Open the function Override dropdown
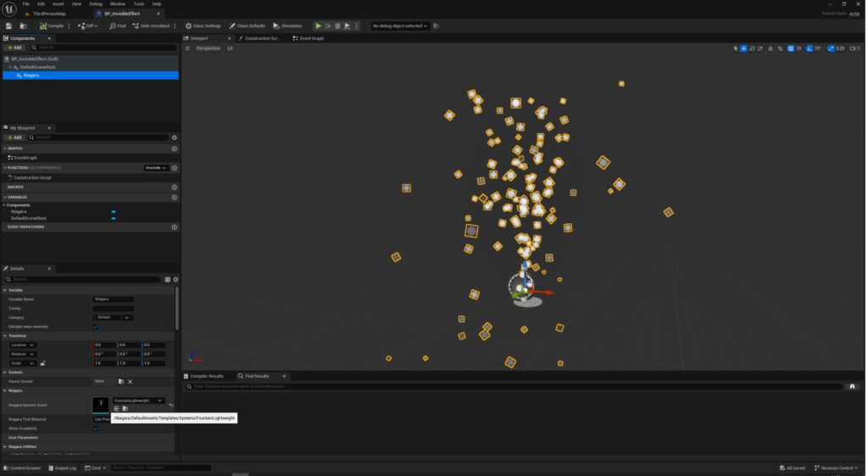868x476 pixels. pos(156,168)
